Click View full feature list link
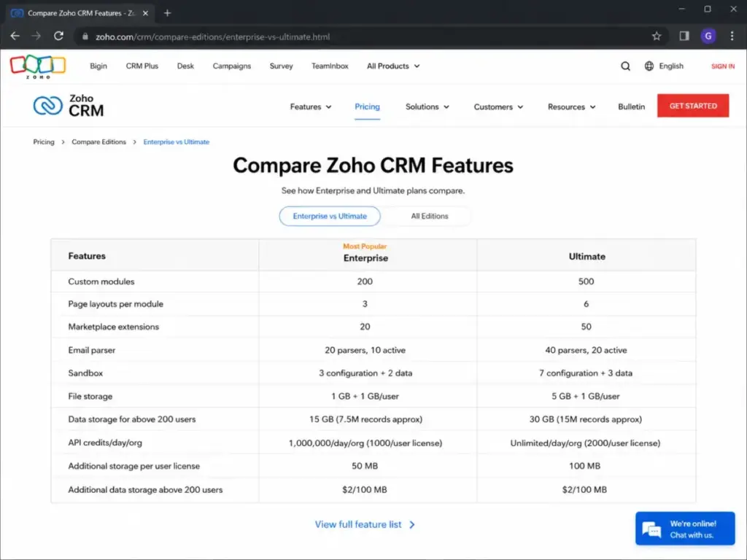This screenshot has height=560, width=747. coord(358,525)
